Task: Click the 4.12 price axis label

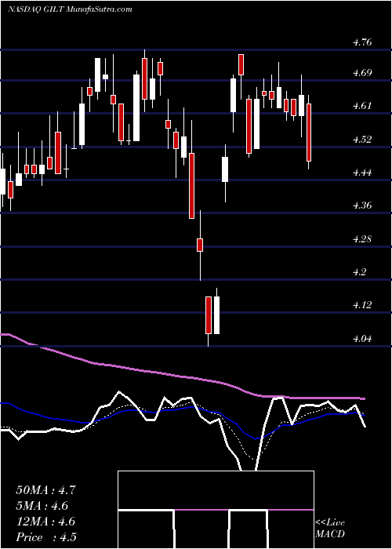Action: pyautogui.click(x=362, y=305)
